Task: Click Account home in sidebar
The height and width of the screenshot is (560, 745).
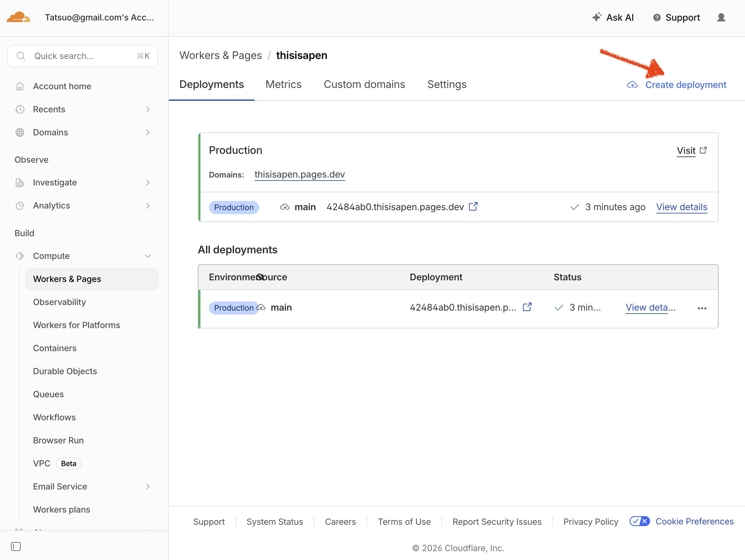Action: coord(62,86)
